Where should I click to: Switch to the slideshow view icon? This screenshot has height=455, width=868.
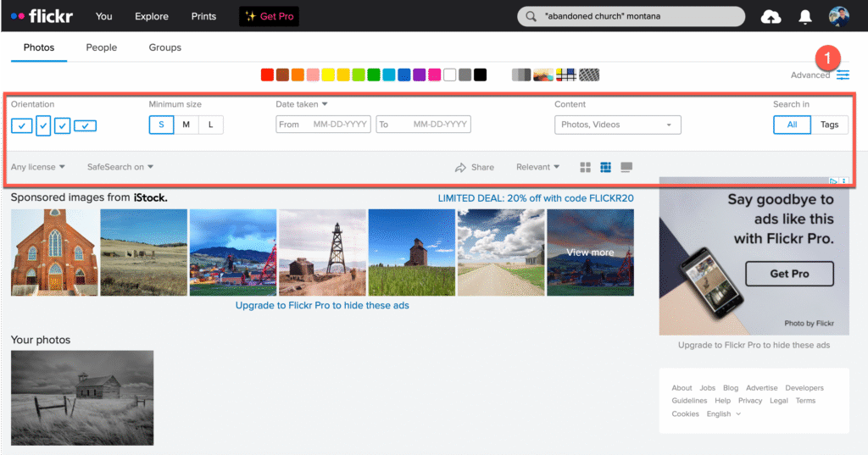click(x=626, y=168)
